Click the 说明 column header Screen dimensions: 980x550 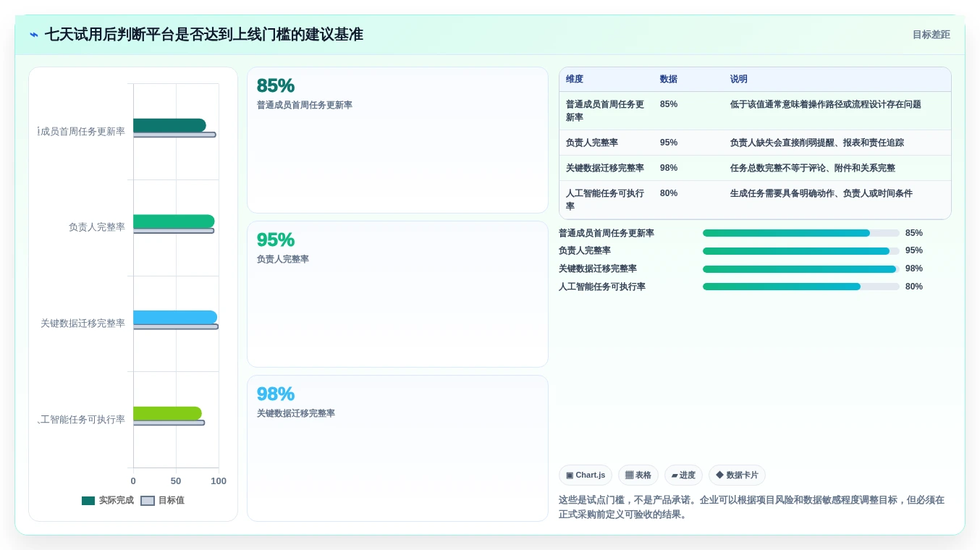(739, 80)
